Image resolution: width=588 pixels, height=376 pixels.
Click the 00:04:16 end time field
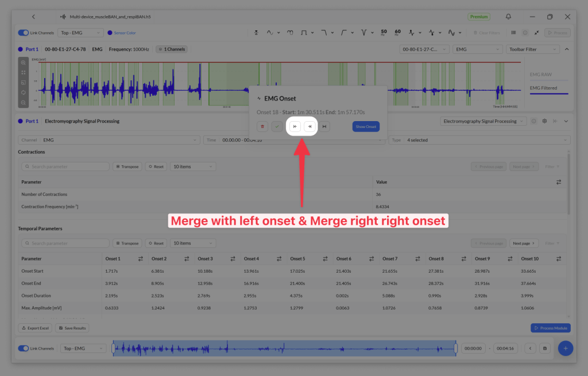pyautogui.click(x=505, y=348)
